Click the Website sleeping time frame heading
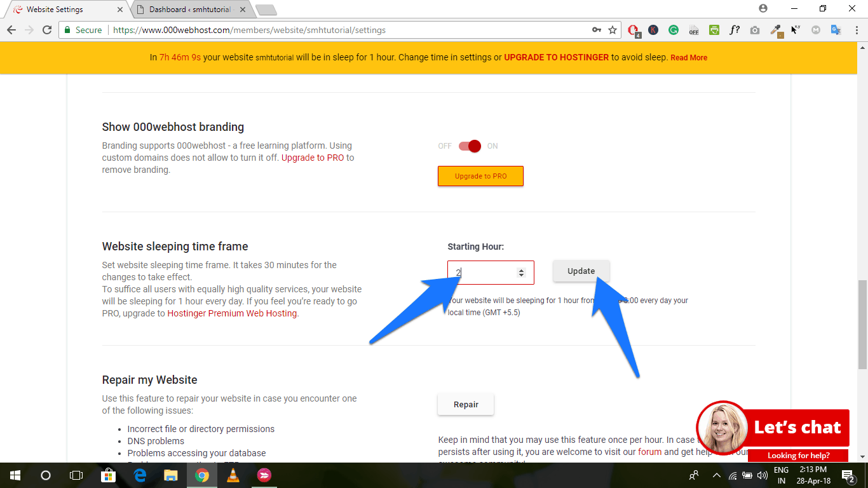Screen dimensions: 868x488 [175, 247]
